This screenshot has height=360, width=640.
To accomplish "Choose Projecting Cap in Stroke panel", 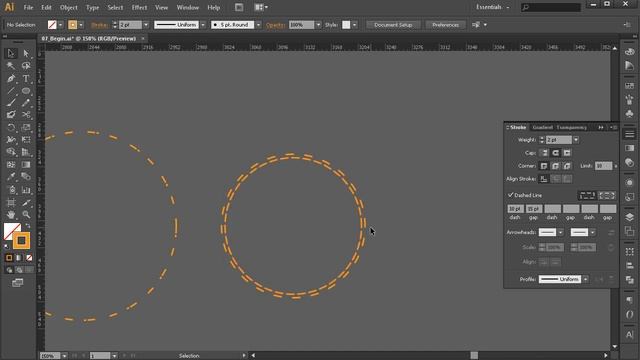I will point(567,153).
